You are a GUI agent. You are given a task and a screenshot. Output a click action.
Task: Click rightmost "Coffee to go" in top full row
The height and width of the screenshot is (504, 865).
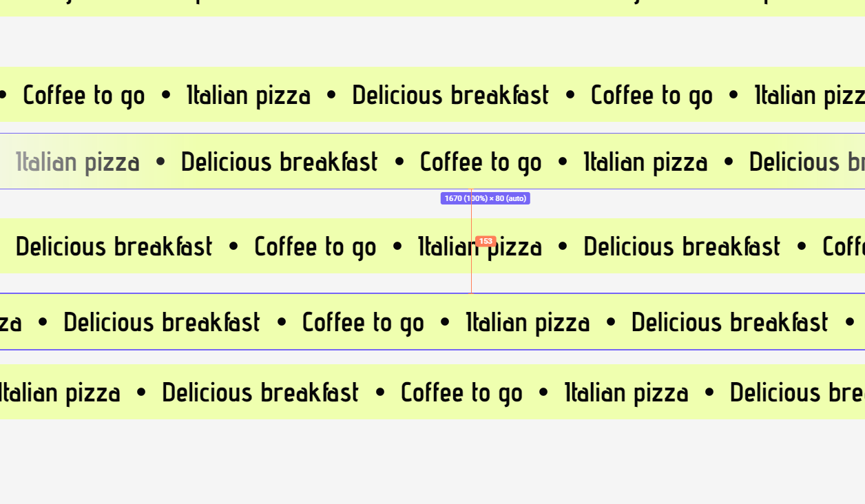[x=652, y=95]
